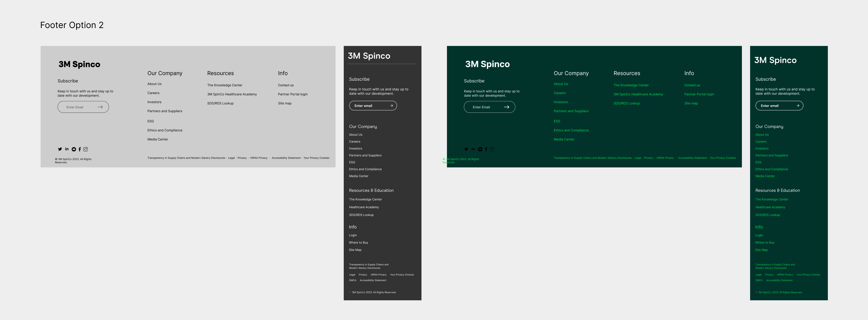
Task: Click the Facebook icon in the green desktop footer
Action: click(x=486, y=149)
